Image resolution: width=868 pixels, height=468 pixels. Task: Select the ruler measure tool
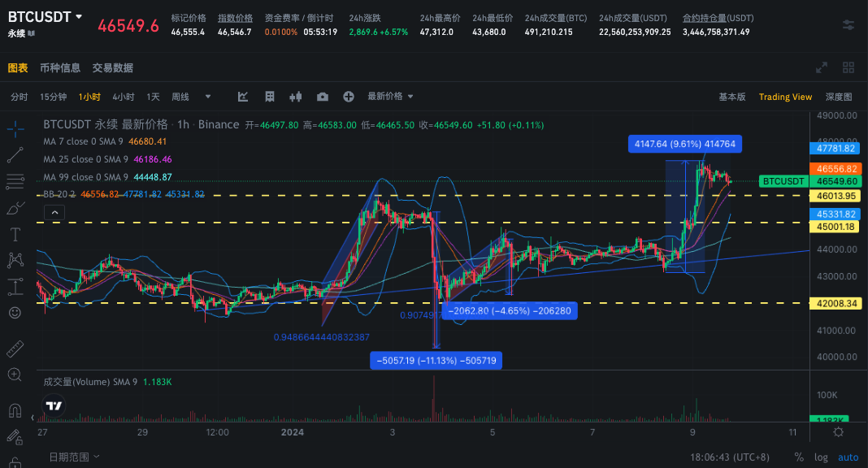point(15,349)
